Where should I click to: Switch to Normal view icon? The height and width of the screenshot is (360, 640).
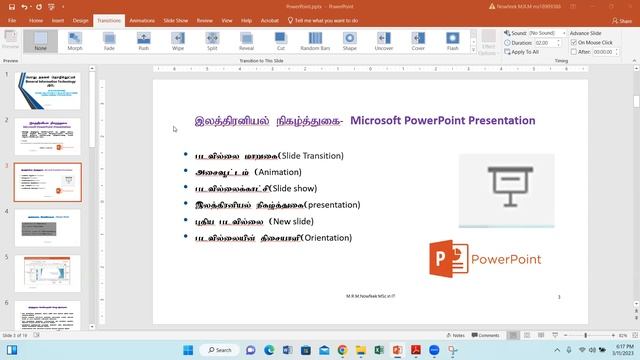pos(513,335)
